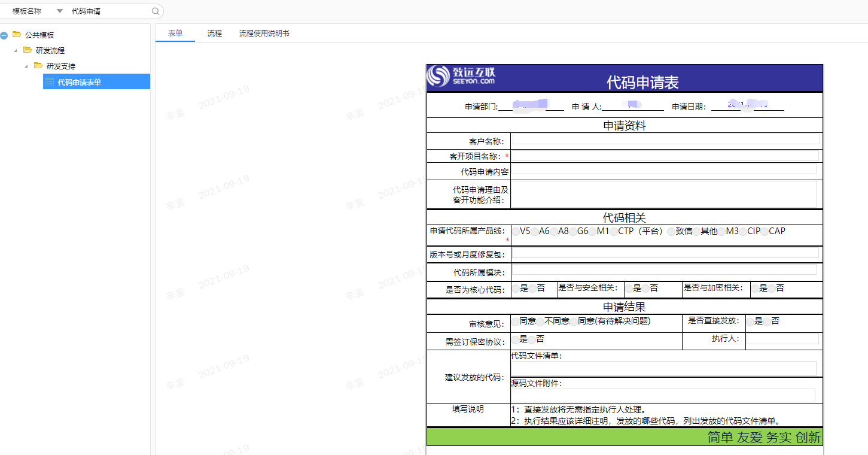
Task: Open the 流程使用说明书 tab
Action: [264, 34]
